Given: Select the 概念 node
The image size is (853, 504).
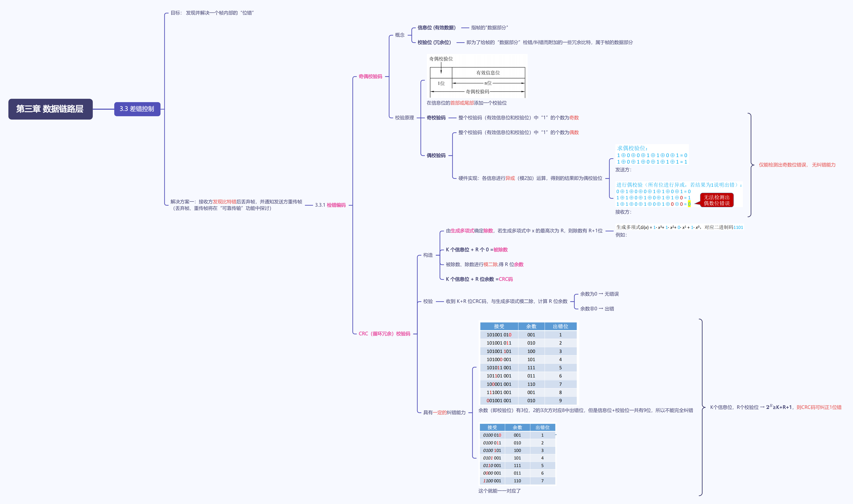Looking at the screenshot, I should pyautogui.click(x=400, y=35).
